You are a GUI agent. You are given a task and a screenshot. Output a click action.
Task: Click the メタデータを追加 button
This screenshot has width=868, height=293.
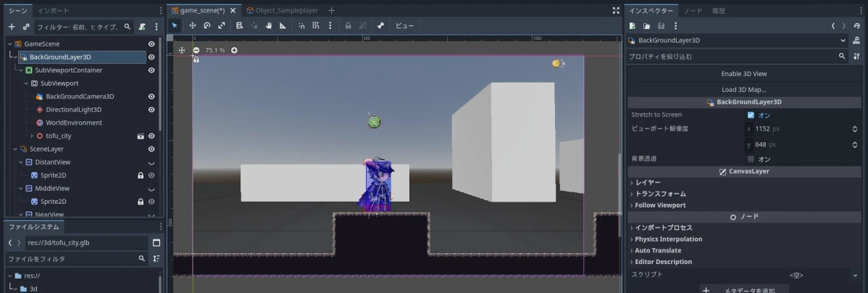[x=744, y=290]
